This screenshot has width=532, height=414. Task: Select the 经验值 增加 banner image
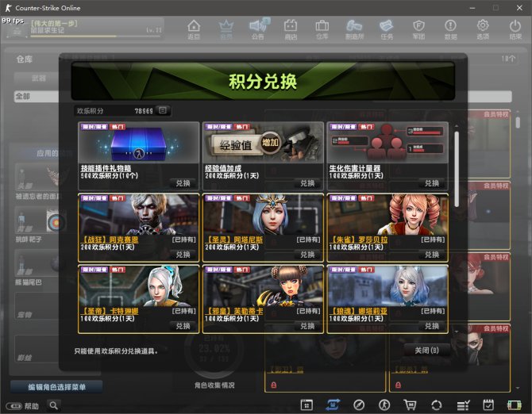[263, 143]
